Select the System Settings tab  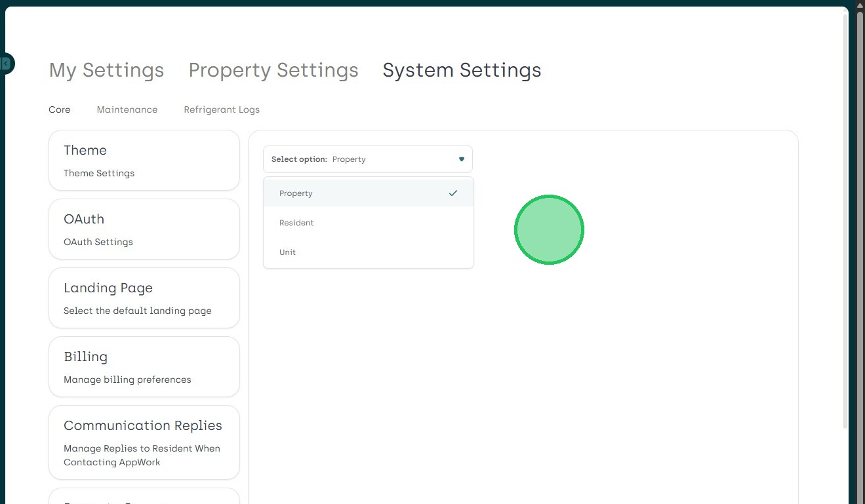tap(462, 70)
